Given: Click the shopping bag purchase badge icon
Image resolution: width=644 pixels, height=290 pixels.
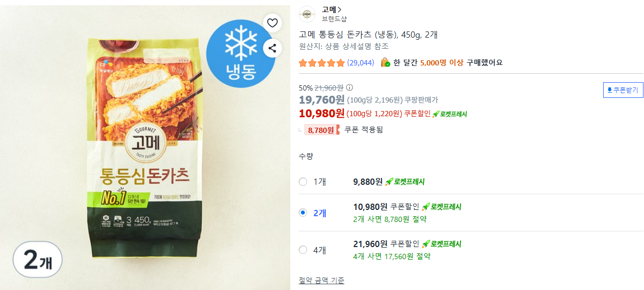Looking at the screenshot, I should tap(385, 62).
